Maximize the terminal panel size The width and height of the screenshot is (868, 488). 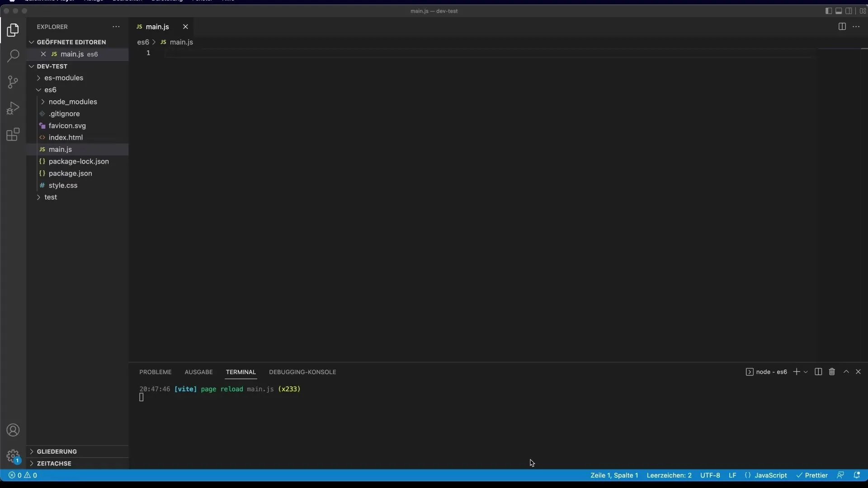pos(846,372)
